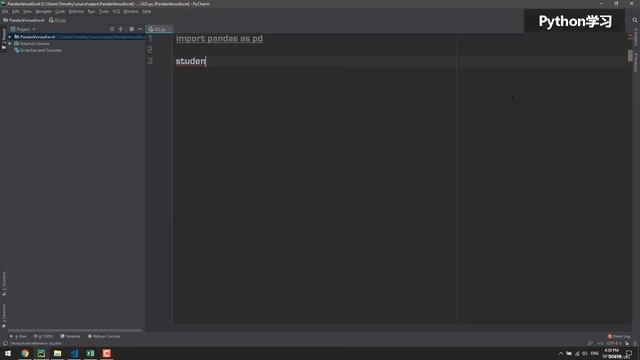Click on the 'studen' text in line 3
This screenshot has height=360, width=640.
tap(191, 61)
